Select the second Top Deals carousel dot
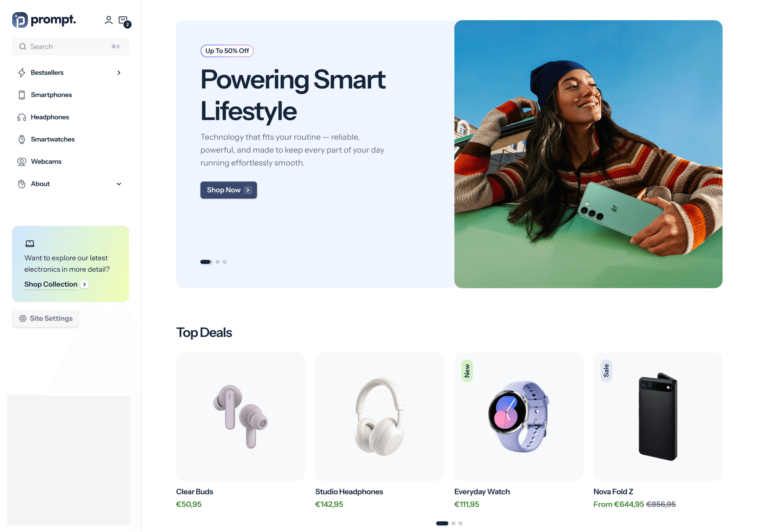The height and width of the screenshot is (532, 757). click(x=453, y=523)
